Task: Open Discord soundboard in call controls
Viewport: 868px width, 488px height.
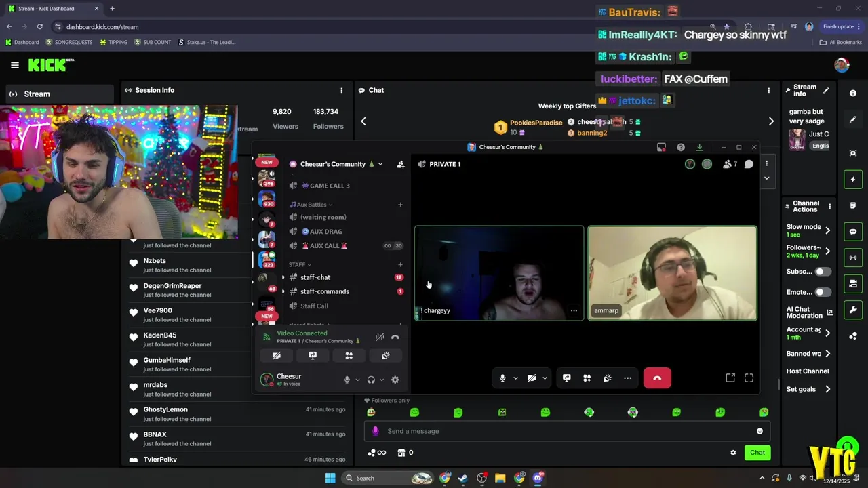Action: click(x=608, y=378)
